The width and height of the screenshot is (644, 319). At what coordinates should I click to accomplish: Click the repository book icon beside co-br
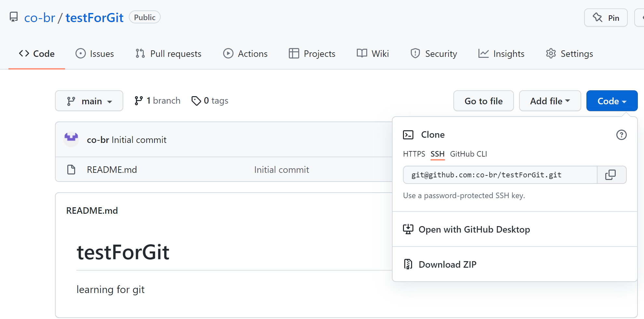pyautogui.click(x=14, y=17)
